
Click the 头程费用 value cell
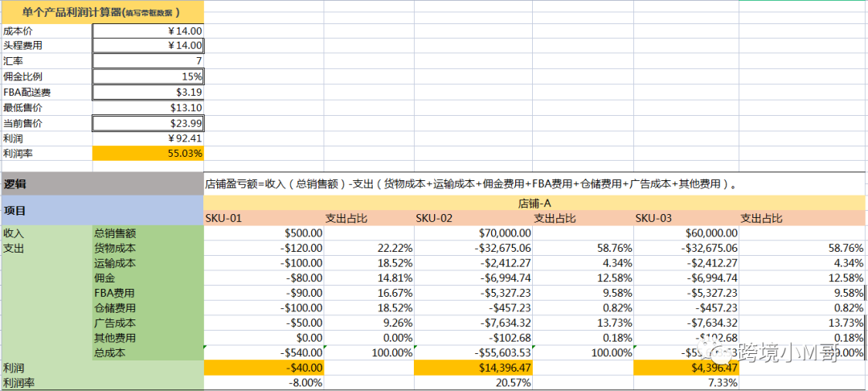tap(148, 46)
